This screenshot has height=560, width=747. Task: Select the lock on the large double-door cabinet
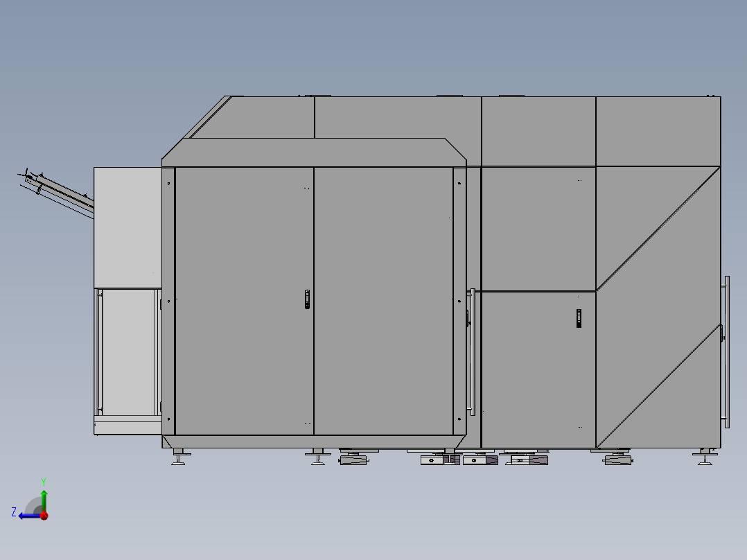pos(307,299)
